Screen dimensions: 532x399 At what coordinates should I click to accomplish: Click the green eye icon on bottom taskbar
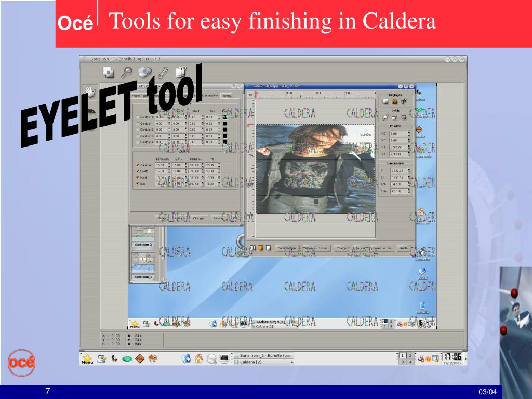[x=127, y=358]
